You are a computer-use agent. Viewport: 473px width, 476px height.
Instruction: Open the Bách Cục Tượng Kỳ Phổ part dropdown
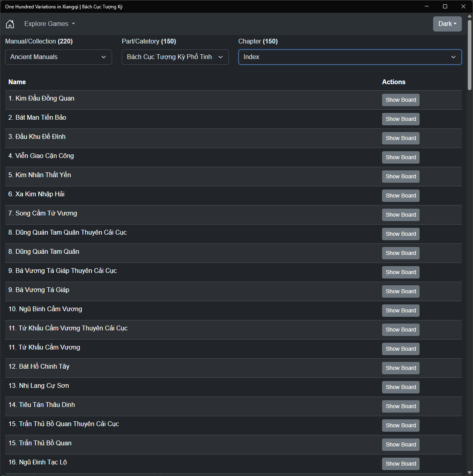tap(175, 57)
